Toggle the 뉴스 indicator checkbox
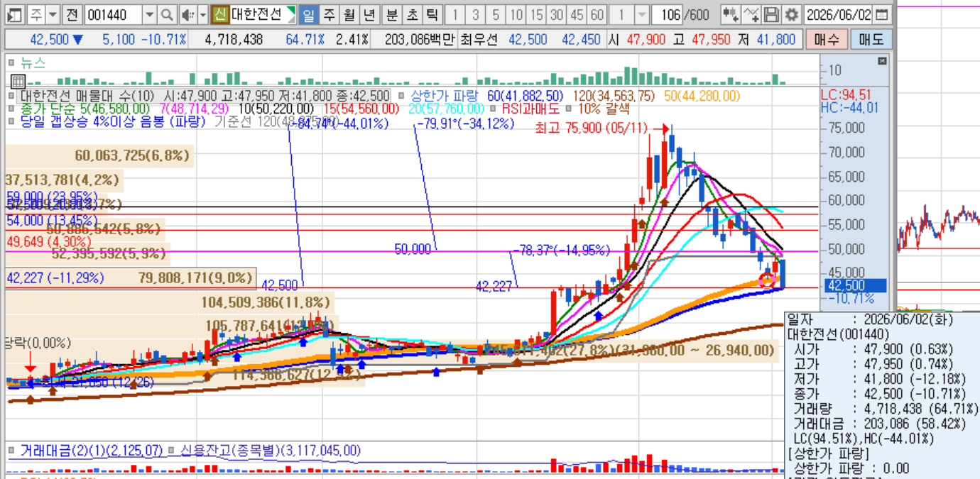Image resolution: width=980 pixels, height=479 pixels. [x=11, y=62]
